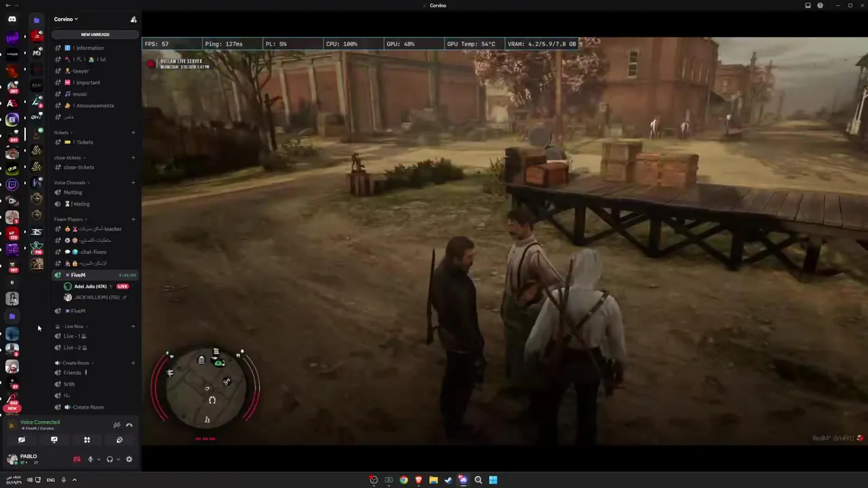
Task: Select the active FiveM voice channel
Action: click(95, 275)
